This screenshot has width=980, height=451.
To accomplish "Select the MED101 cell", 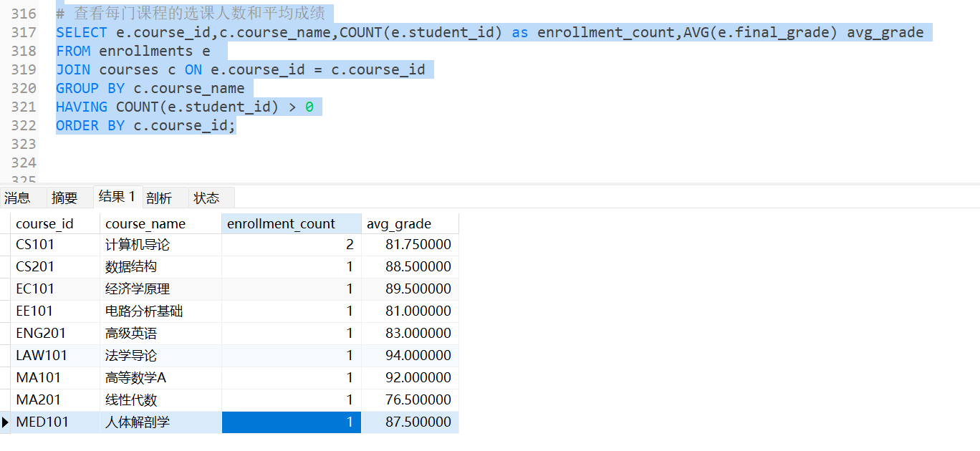I will (55, 422).
